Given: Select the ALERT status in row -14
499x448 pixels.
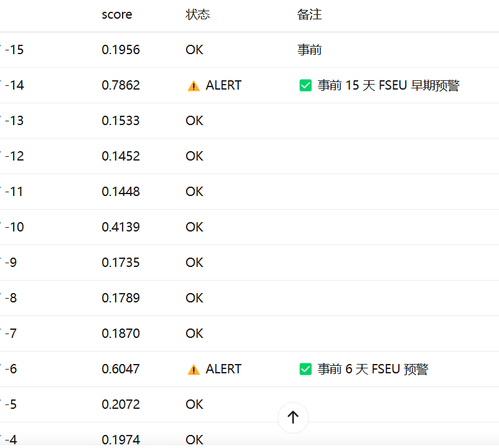Looking at the screenshot, I should pos(223,85).
